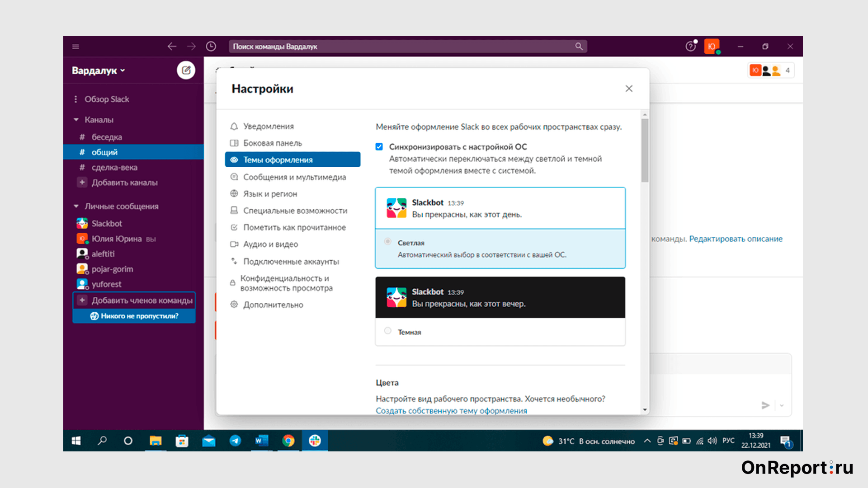868x488 pixels.
Task: Click Никого не пропустили? button
Action: coord(134,316)
